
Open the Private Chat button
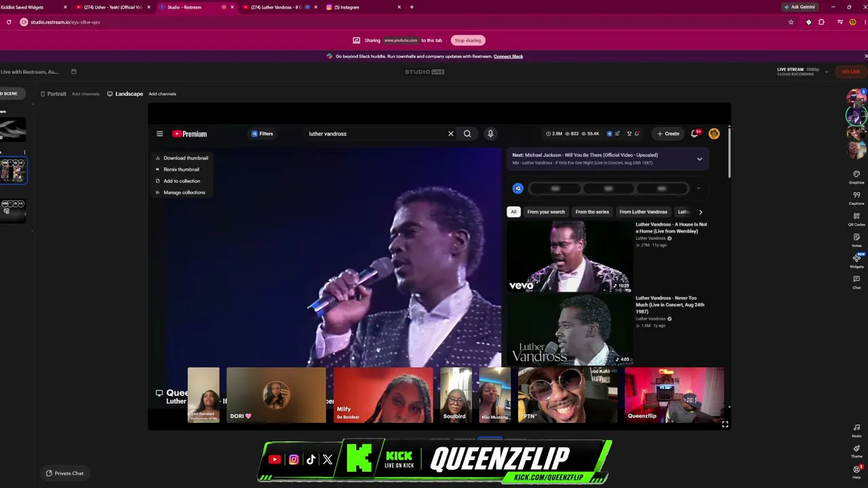pyautogui.click(x=65, y=473)
